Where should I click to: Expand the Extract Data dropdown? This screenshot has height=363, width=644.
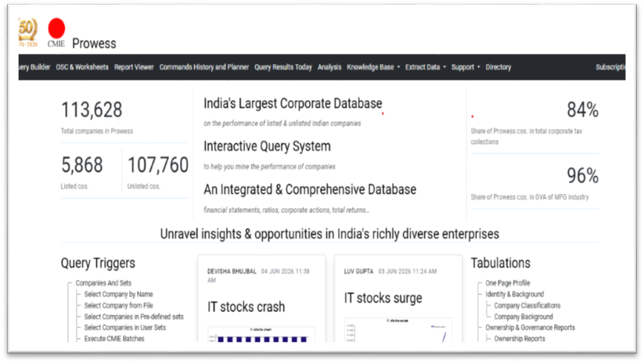[425, 67]
